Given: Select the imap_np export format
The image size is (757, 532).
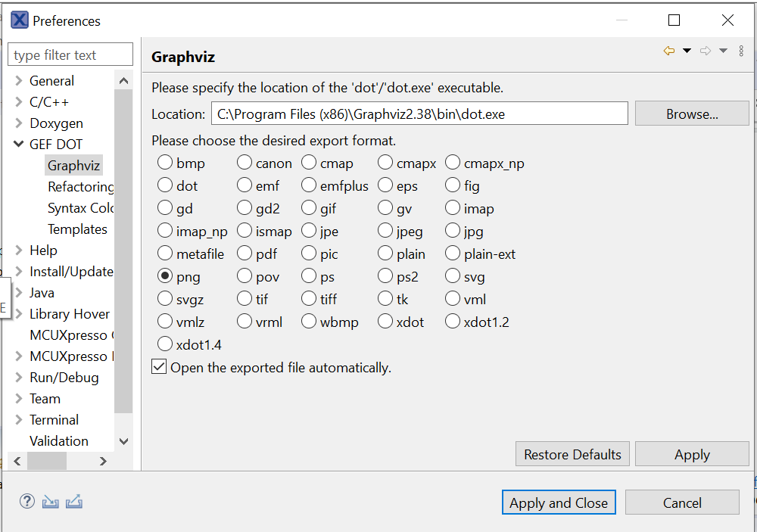Looking at the screenshot, I should [x=165, y=231].
